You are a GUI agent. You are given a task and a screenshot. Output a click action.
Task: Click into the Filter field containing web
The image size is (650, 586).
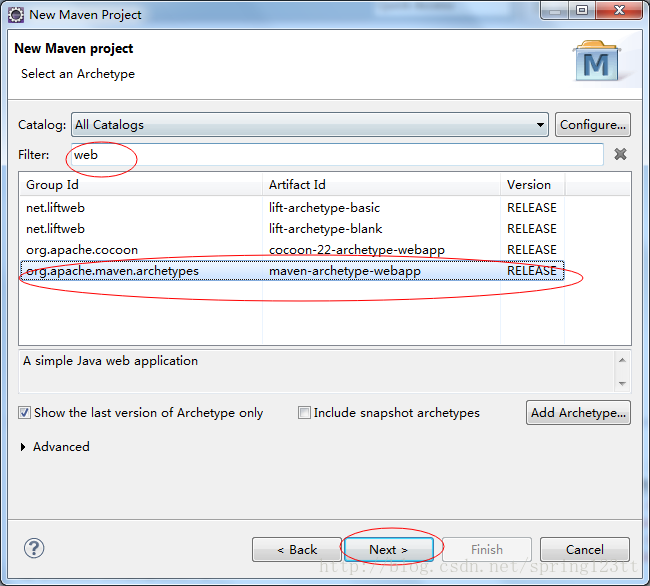(x=337, y=155)
